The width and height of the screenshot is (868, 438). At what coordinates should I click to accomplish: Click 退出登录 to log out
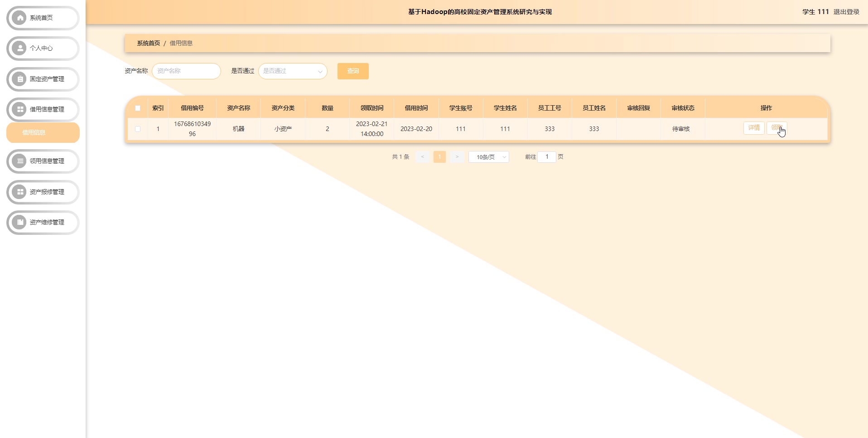[845, 12]
